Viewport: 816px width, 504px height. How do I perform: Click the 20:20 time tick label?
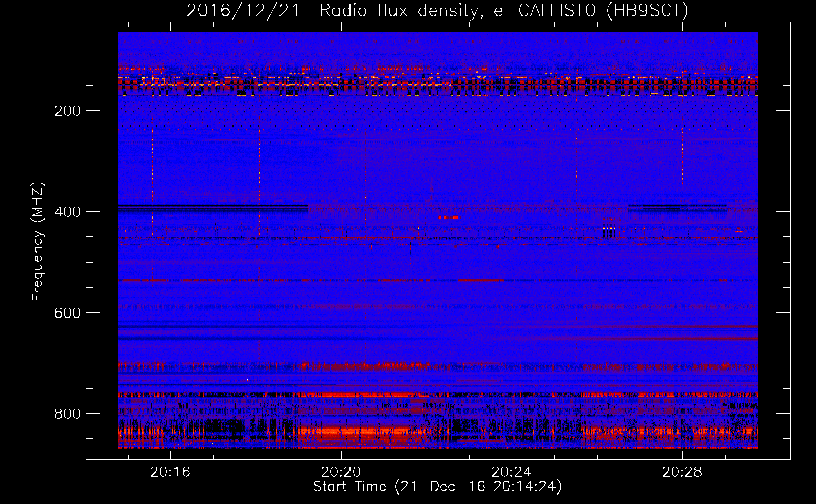(341, 472)
